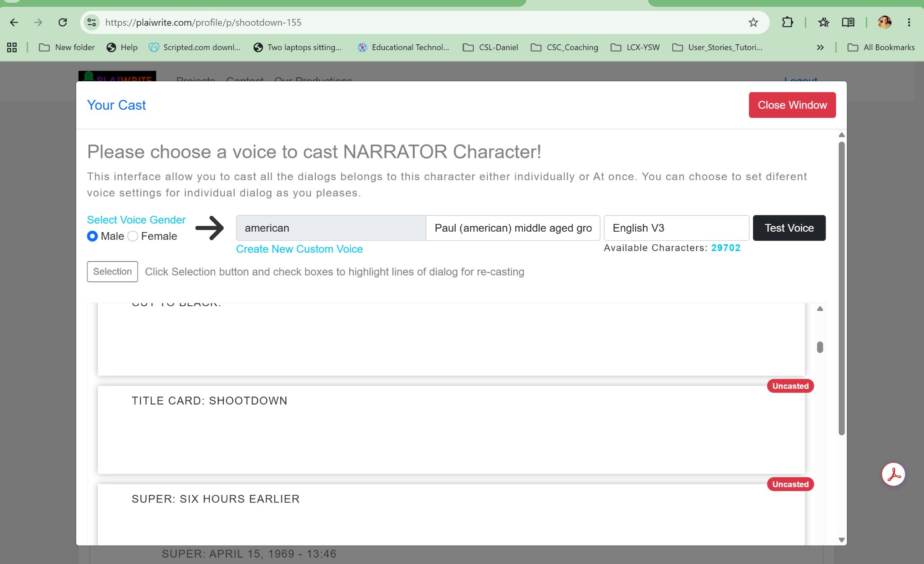
Task: Open Scripted.com download bookmark
Action: [x=194, y=47]
